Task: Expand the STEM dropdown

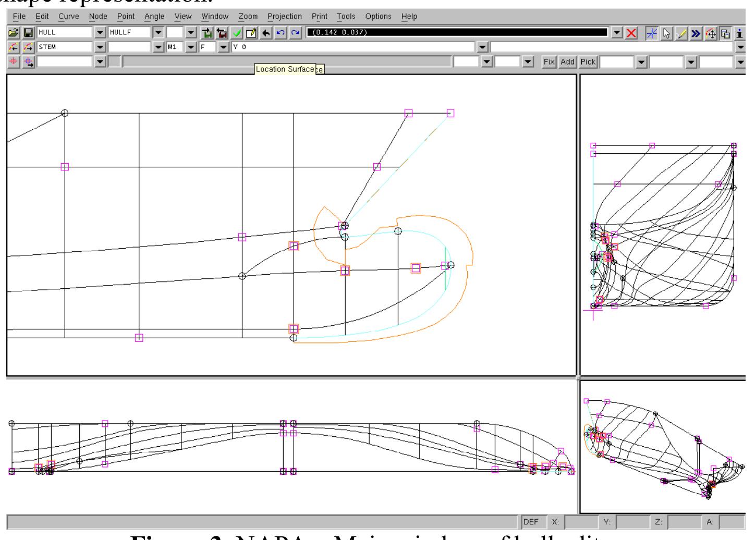Action: [101, 47]
